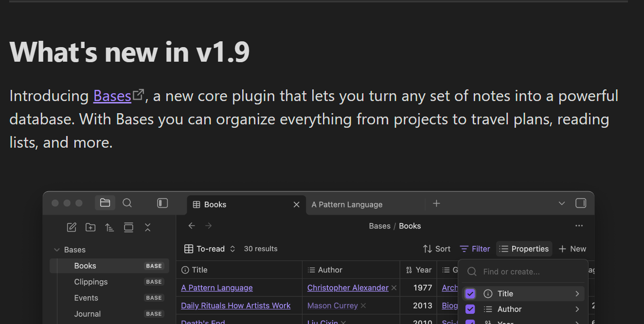Click the Sort button

click(437, 249)
